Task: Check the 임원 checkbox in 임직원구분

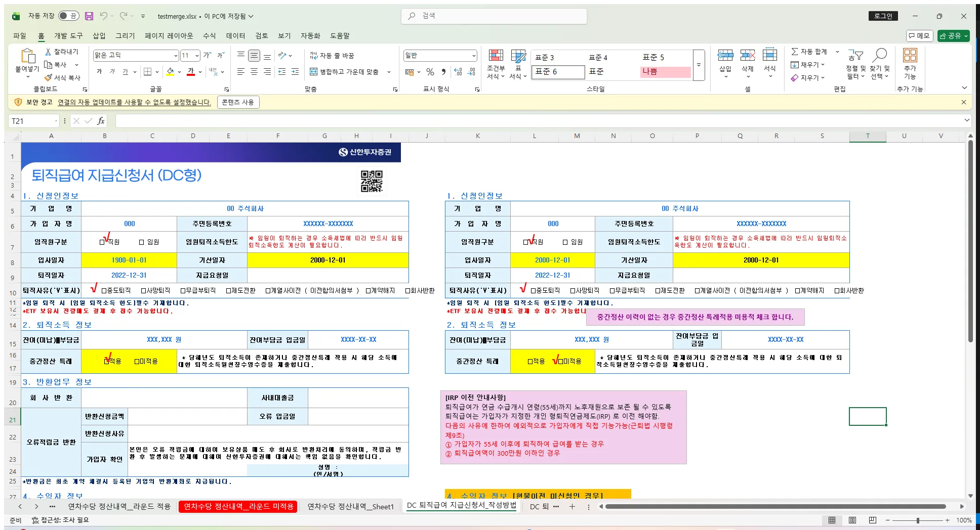Action: [x=141, y=242]
